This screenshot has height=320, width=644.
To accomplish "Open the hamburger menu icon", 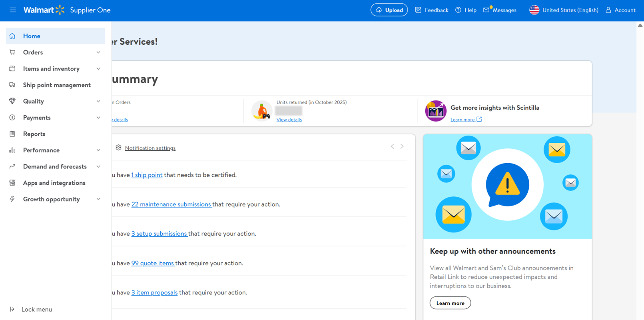I will [13, 10].
